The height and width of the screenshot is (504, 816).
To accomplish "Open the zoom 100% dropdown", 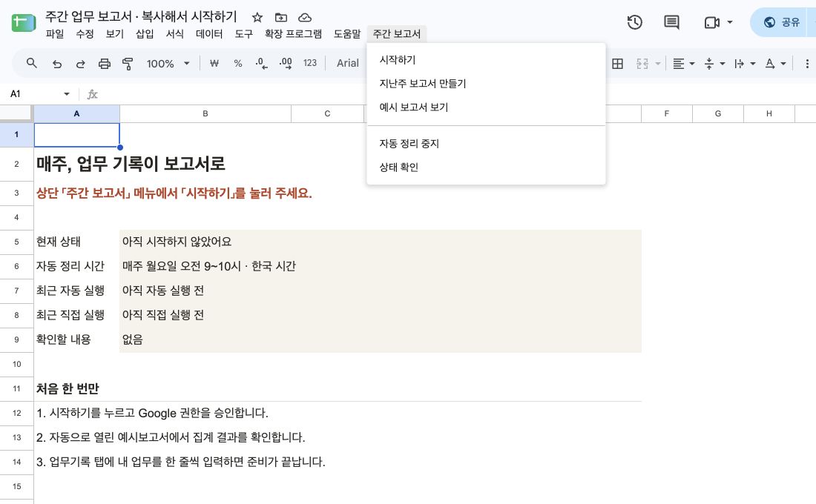I will pyautogui.click(x=168, y=64).
